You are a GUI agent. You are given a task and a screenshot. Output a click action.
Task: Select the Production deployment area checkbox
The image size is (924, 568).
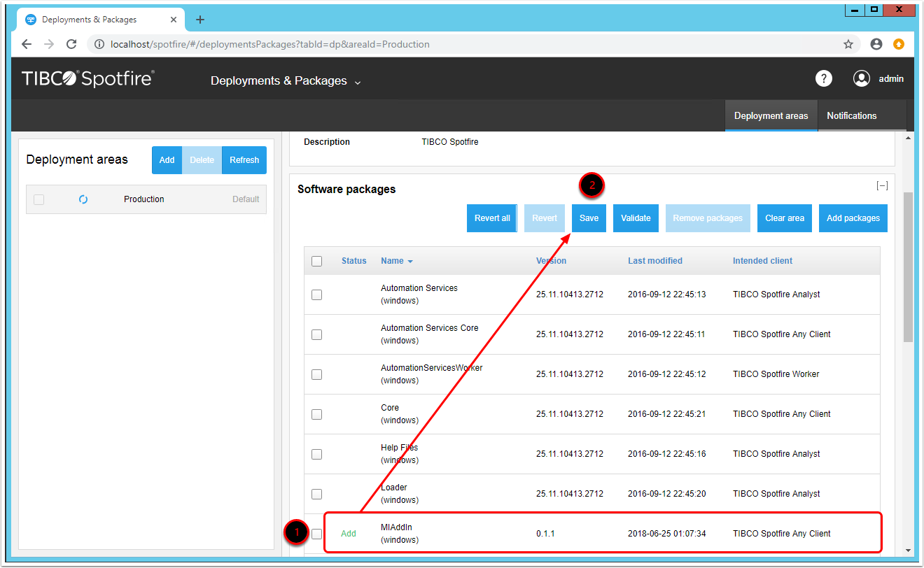[x=39, y=199]
